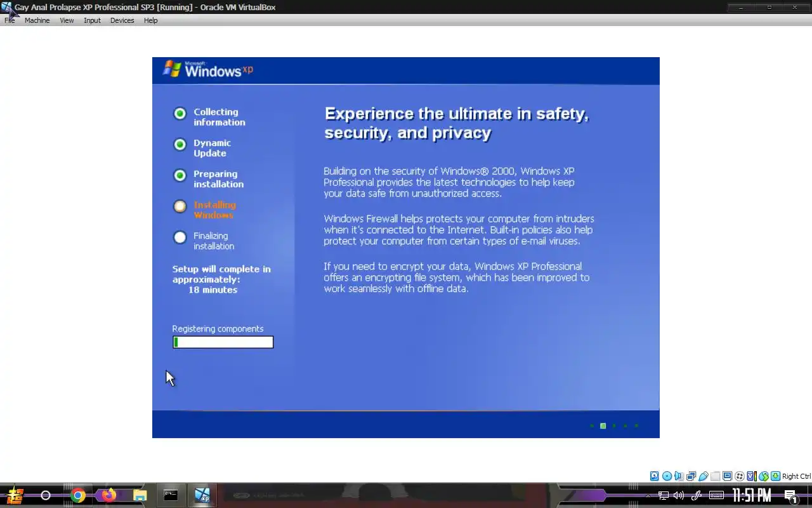Click the 'If you need to encrypt' paragraph
812x508 pixels.
(457, 277)
